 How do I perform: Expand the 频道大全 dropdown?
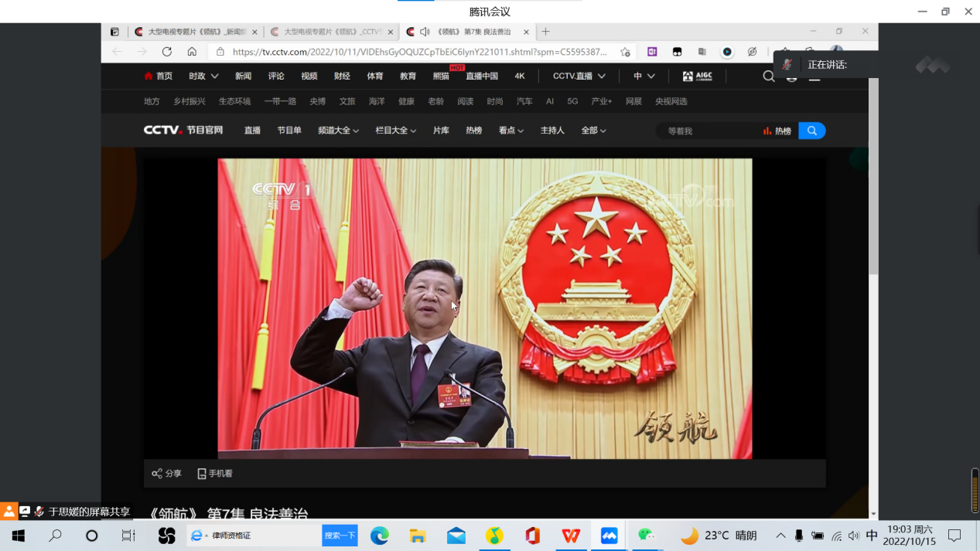tap(338, 131)
